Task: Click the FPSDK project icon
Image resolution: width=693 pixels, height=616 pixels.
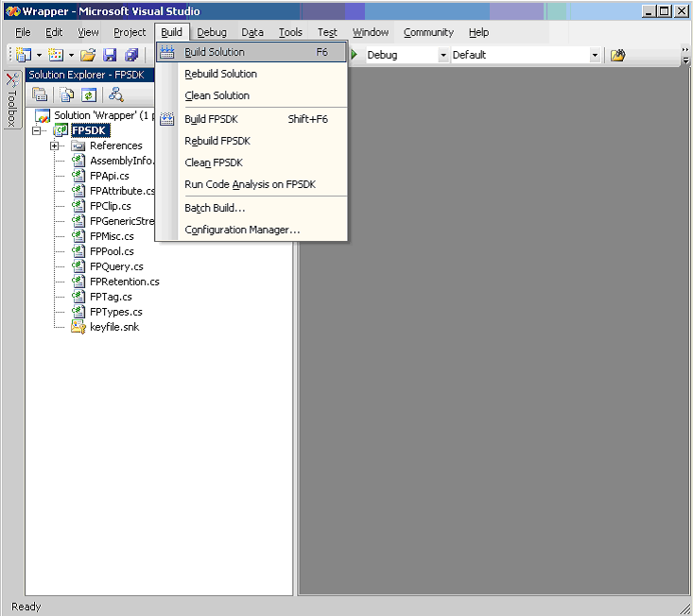Action: tap(61, 130)
